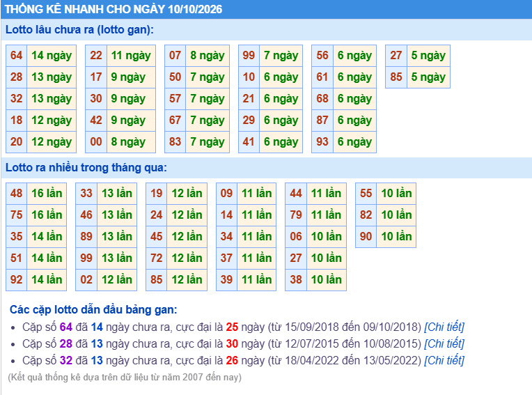Select number 57 cell in gan table
This screenshot has width=532, height=395.
tap(175, 99)
